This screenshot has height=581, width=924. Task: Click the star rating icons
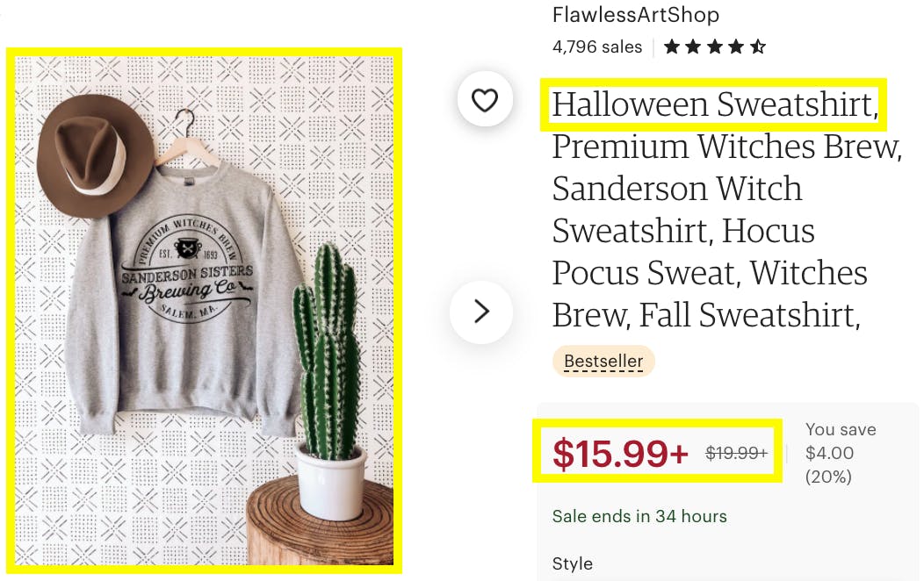(x=715, y=47)
